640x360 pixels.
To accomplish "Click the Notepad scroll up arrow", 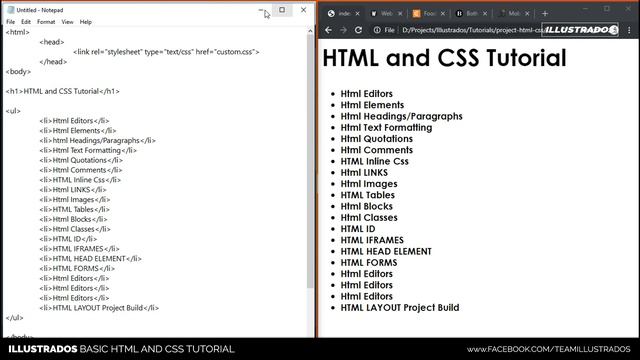I will [x=310, y=31].
